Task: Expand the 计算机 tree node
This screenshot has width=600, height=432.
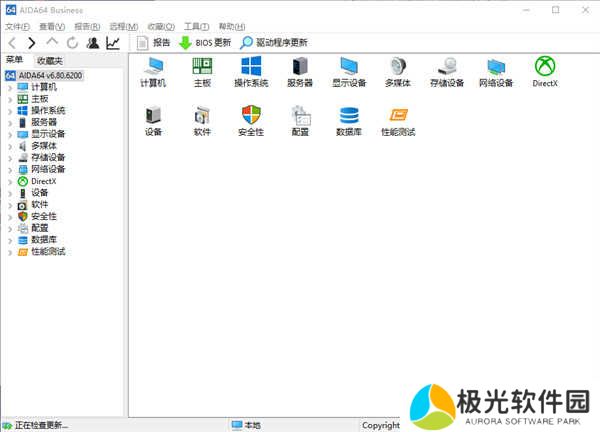Action: 9,88
